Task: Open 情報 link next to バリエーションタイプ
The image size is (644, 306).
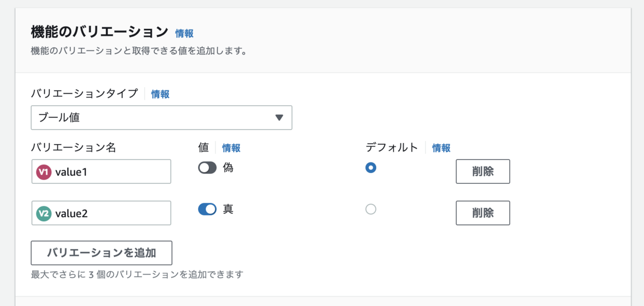Action: (160, 94)
